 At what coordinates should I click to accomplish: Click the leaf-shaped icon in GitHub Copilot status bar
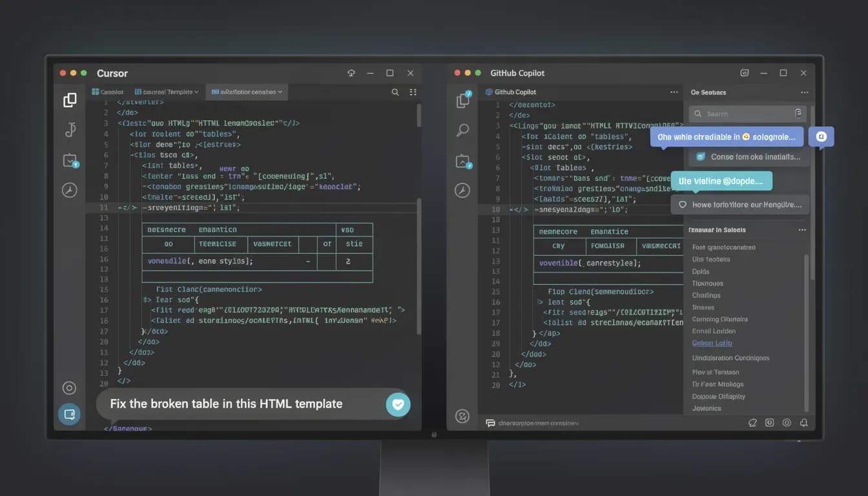click(752, 423)
